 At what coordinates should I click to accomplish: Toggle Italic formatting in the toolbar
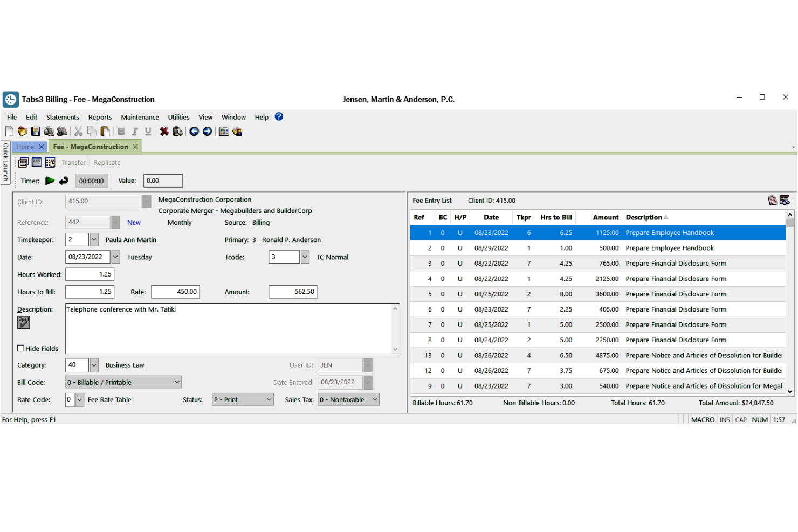134,131
